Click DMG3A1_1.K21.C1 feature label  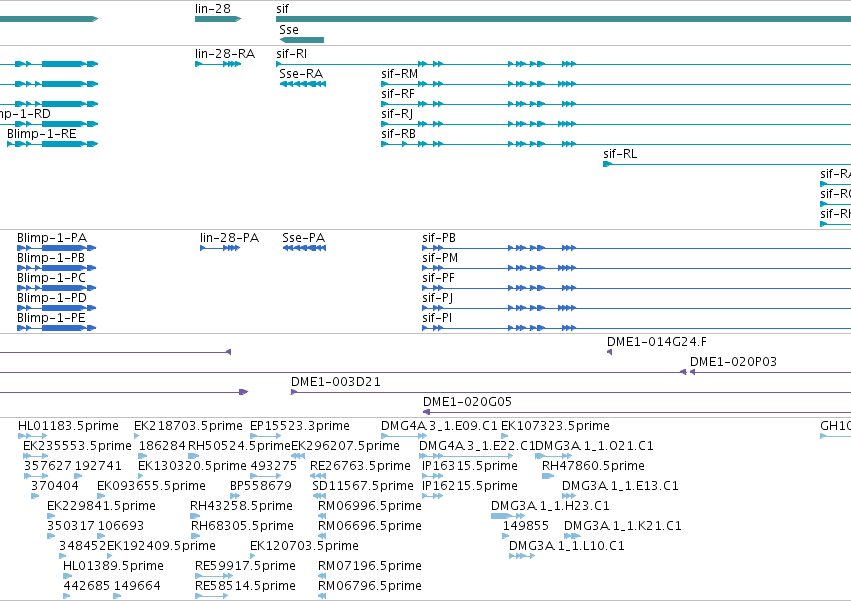coord(623,526)
